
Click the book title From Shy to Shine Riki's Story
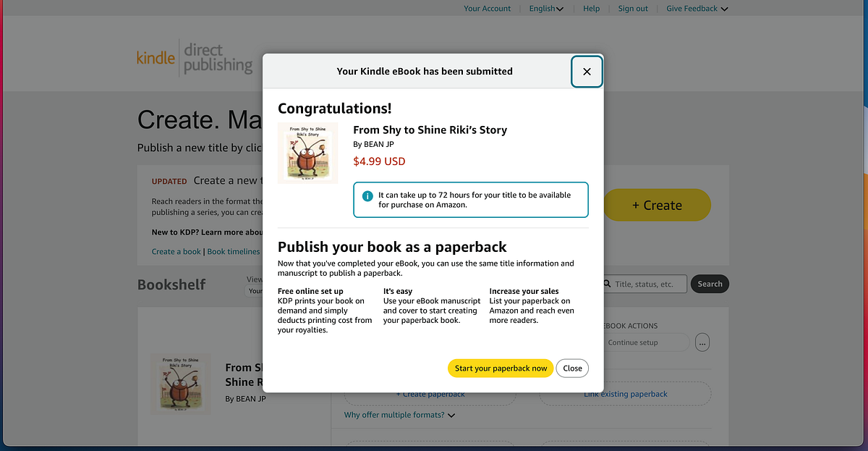coord(430,130)
